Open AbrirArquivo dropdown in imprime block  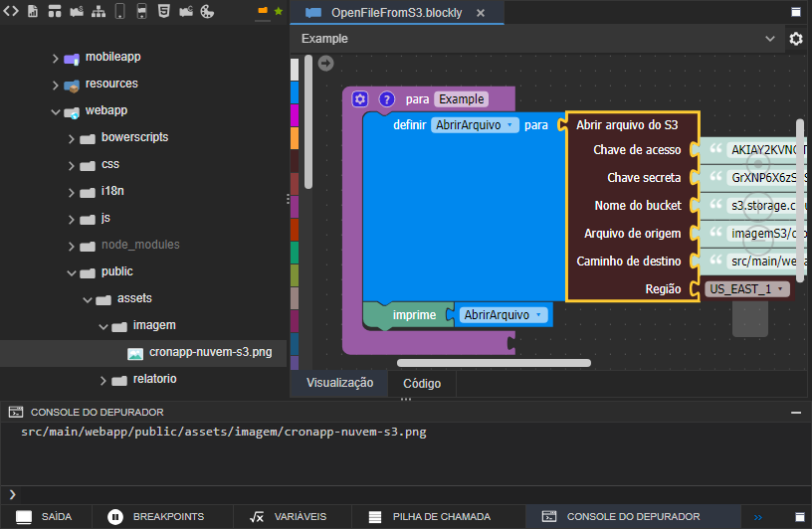pyautogui.click(x=538, y=314)
